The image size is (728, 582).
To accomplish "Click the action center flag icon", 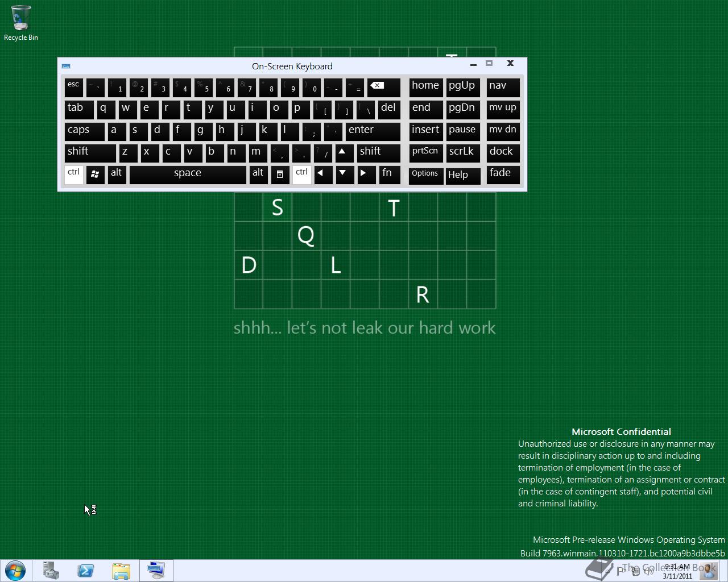I will (x=621, y=571).
